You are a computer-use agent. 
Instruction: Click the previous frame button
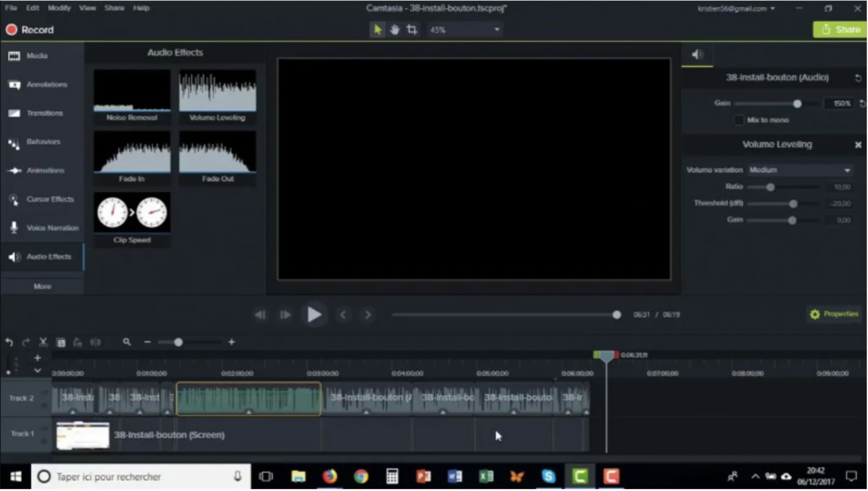pyautogui.click(x=260, y=315)
